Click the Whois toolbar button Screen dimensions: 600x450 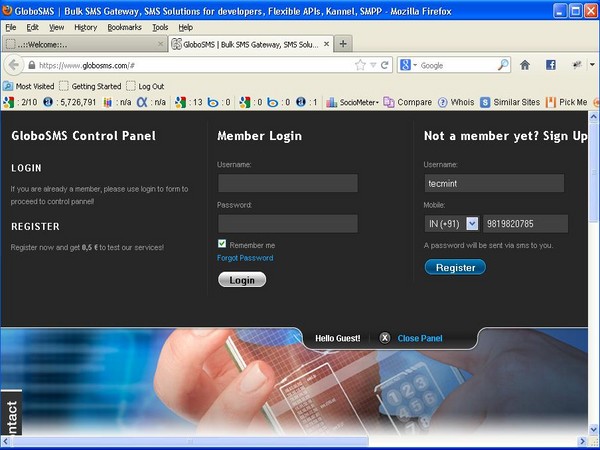click(456, 102)
